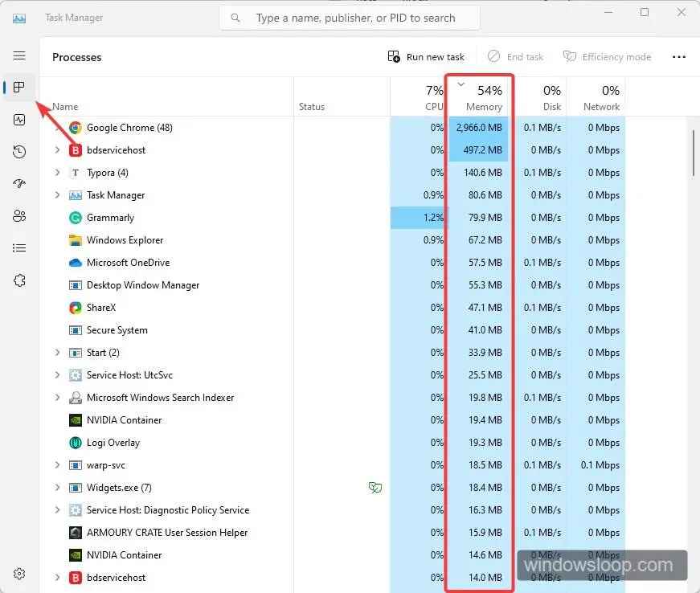Sort processes by CPU column

tap(420, 97)
